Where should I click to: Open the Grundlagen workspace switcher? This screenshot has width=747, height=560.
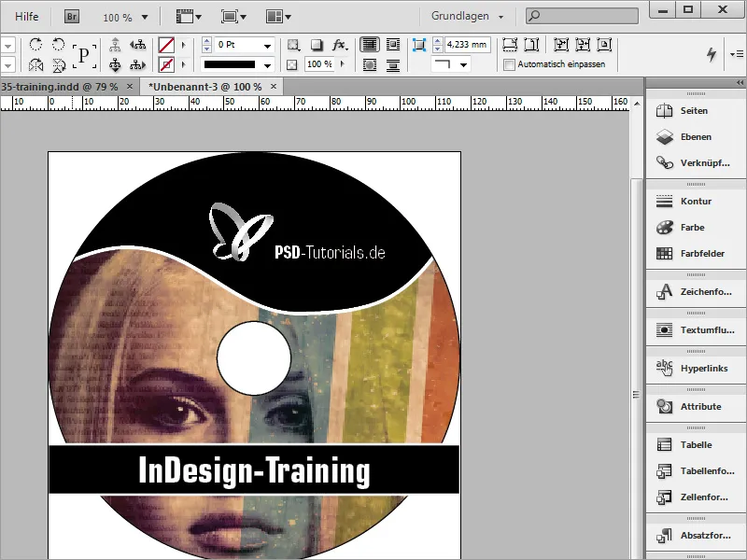467,16
